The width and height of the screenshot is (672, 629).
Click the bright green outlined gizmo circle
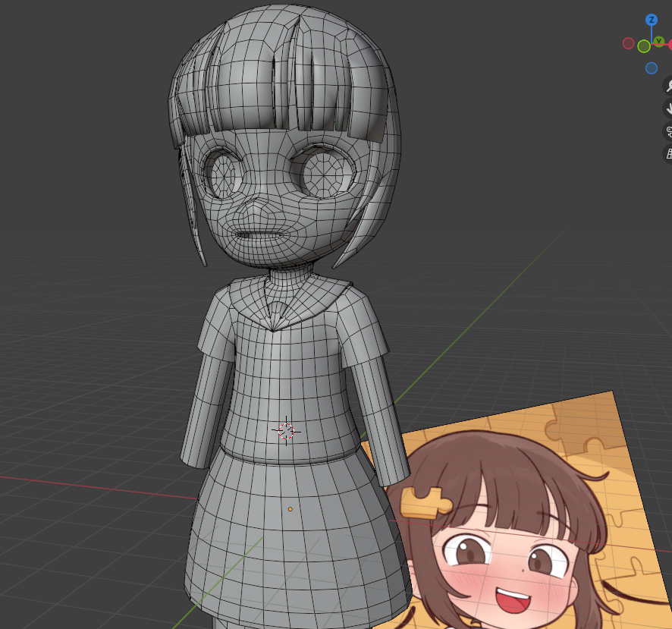click(644, 46)
